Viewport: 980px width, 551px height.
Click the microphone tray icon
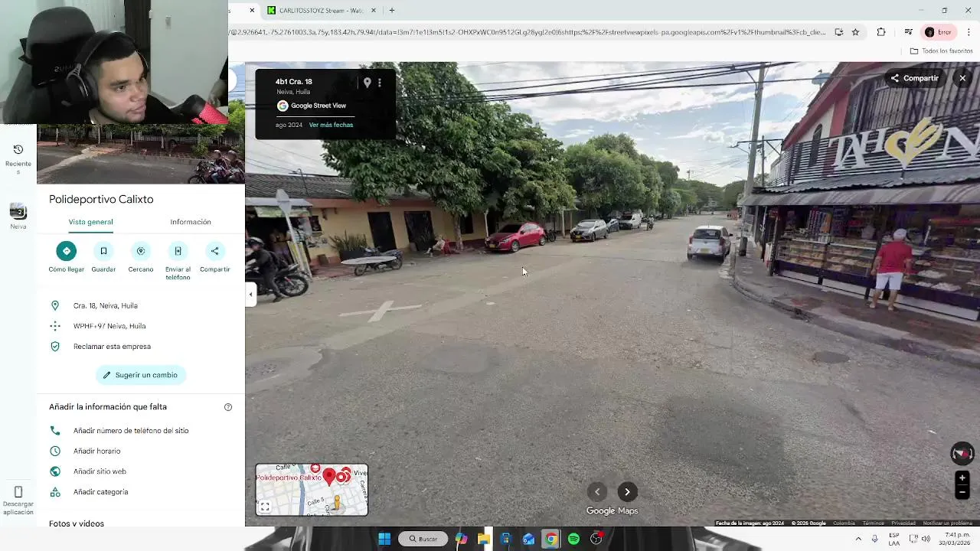point(875,539)
